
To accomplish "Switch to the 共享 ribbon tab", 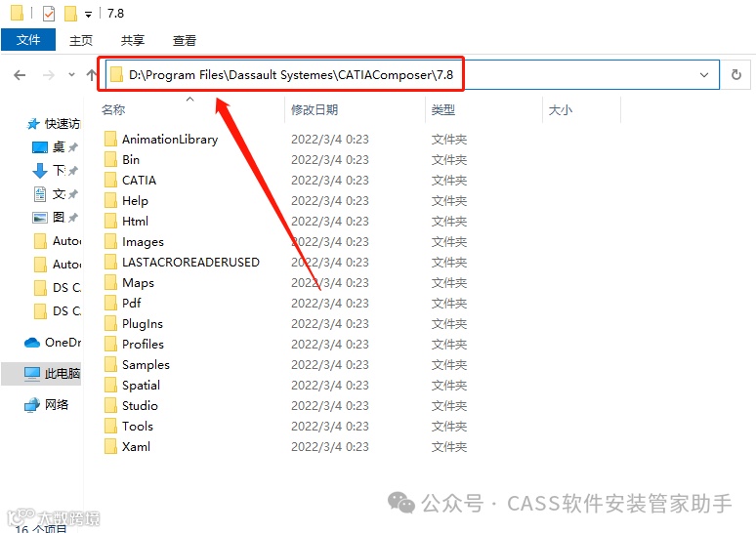I will tap(133, 40).
